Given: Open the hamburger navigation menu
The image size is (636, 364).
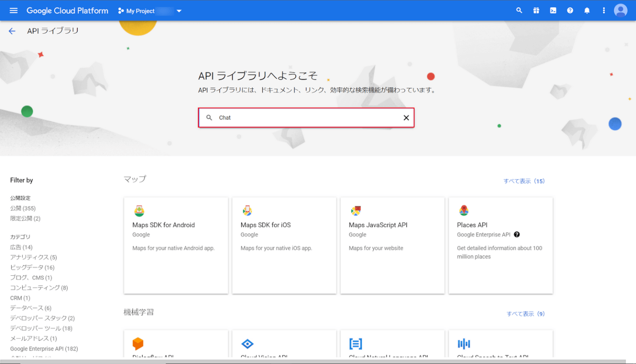Looking at the screenshot, I should coord(14,10).
